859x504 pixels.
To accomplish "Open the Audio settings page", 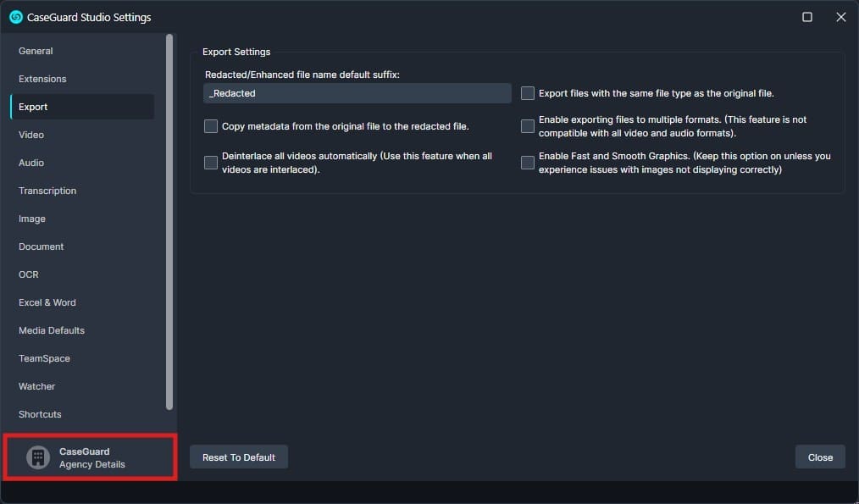I will click(x=30, y=163).
